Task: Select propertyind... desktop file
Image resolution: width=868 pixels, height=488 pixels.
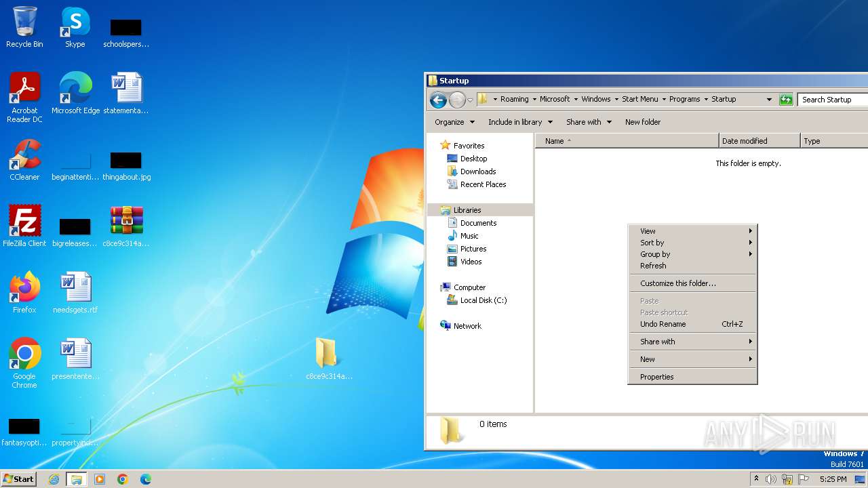Action: (75, 430)
